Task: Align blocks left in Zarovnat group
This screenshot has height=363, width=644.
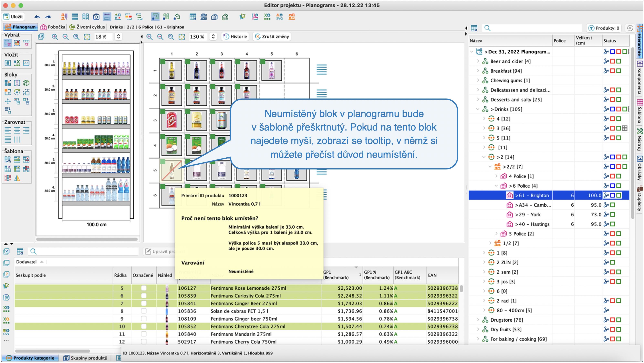Action: pos(8,130)
